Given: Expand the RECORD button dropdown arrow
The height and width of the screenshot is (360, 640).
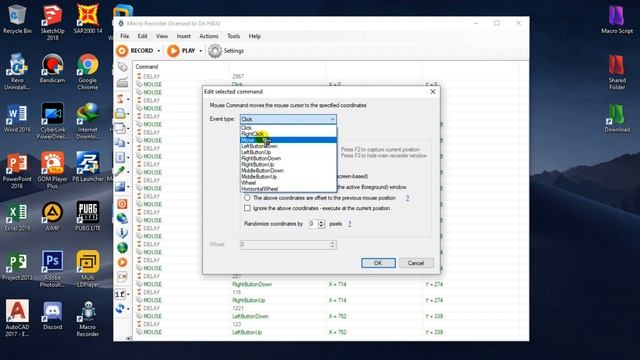Looking at the screenshot, I should pos(159,51).
